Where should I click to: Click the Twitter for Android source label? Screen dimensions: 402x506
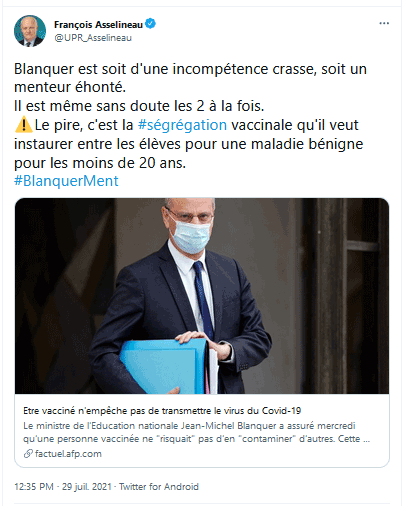click(x=159, y=487)
